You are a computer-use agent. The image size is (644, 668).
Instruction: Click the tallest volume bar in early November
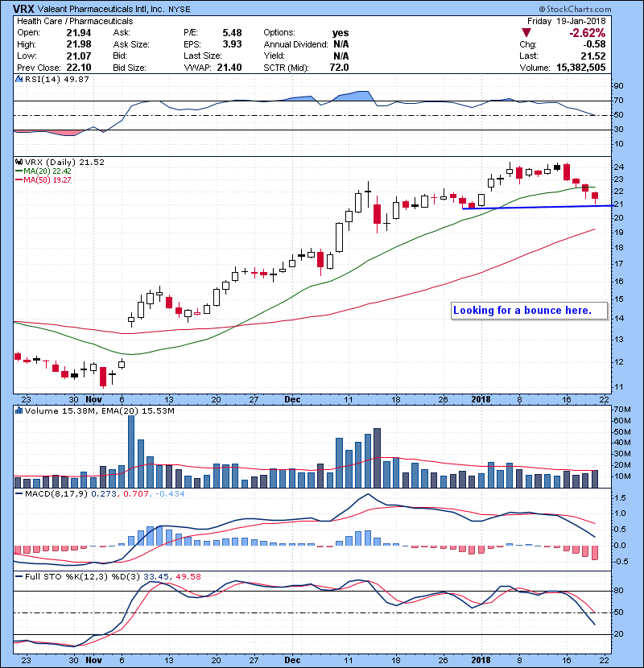pos(131,452)
